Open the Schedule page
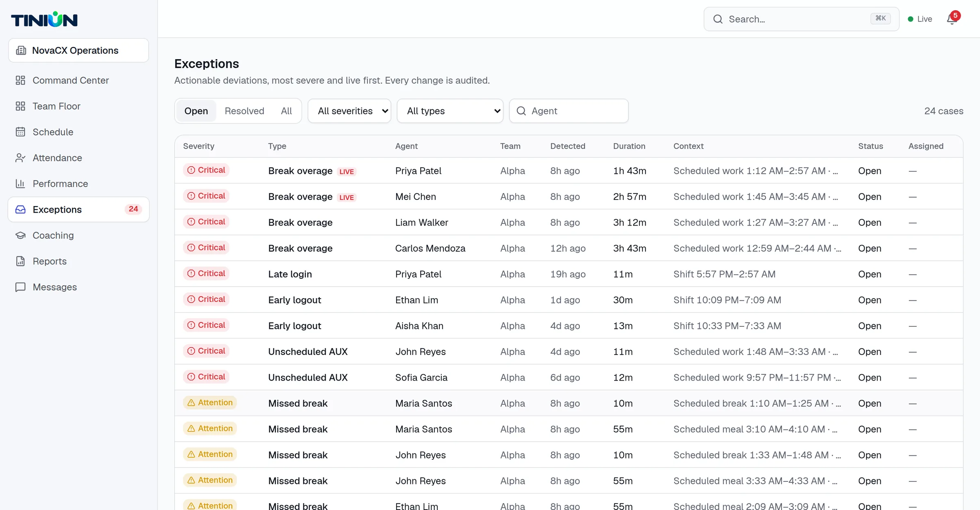This screenshot has height=510, width=980. click(x=78, y=132)
